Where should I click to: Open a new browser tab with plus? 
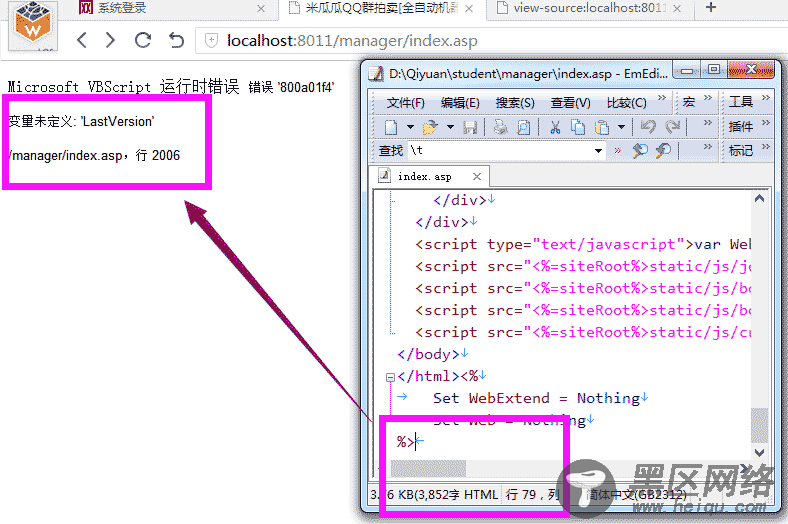(711, 8)
